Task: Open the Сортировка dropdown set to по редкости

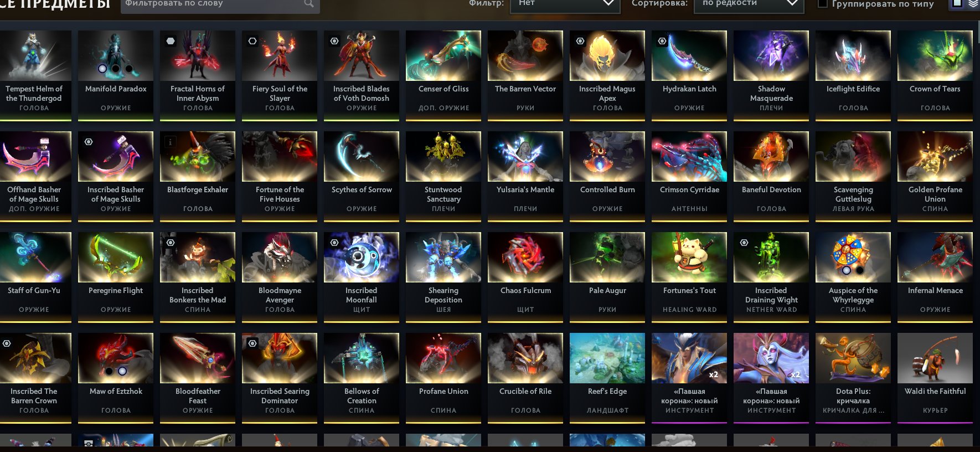Action: [x=749, y=3]
